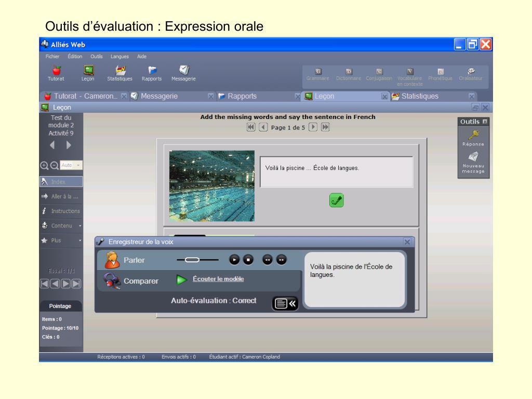This screenshot has width=532, height=399.
Task: Open Vocabulaire en contexte tool
Action: [410, 77]
